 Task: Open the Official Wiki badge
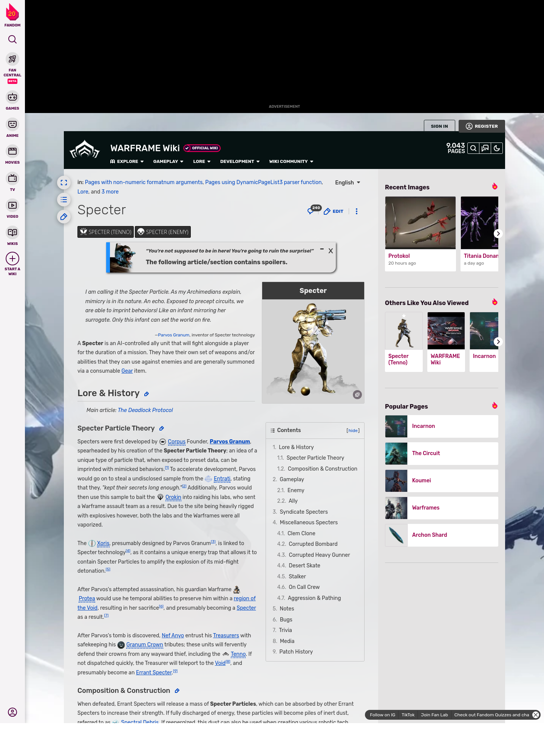point(202,148)
